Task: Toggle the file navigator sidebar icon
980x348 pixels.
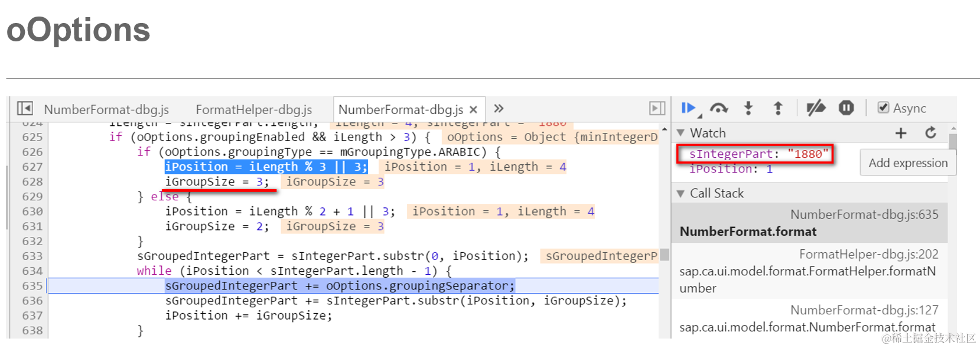Action: [x=25, y=108]
